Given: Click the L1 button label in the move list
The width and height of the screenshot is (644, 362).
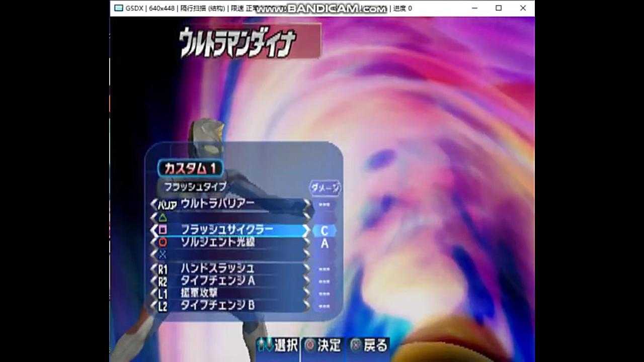Looking at the screenshot, I should 163,294.
